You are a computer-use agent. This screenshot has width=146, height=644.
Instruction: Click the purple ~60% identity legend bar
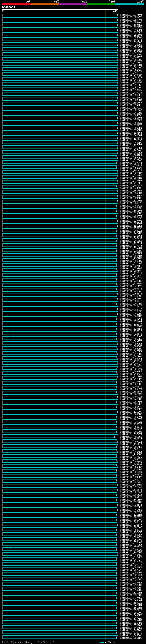73,4
